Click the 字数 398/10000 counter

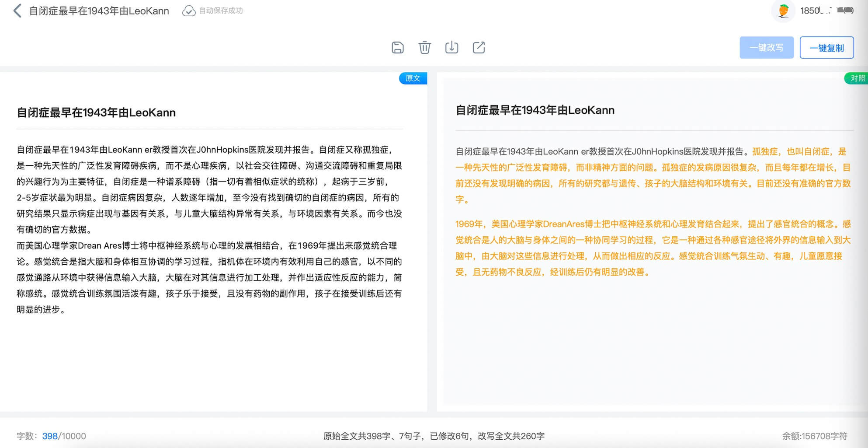click(x=52, y=436)
